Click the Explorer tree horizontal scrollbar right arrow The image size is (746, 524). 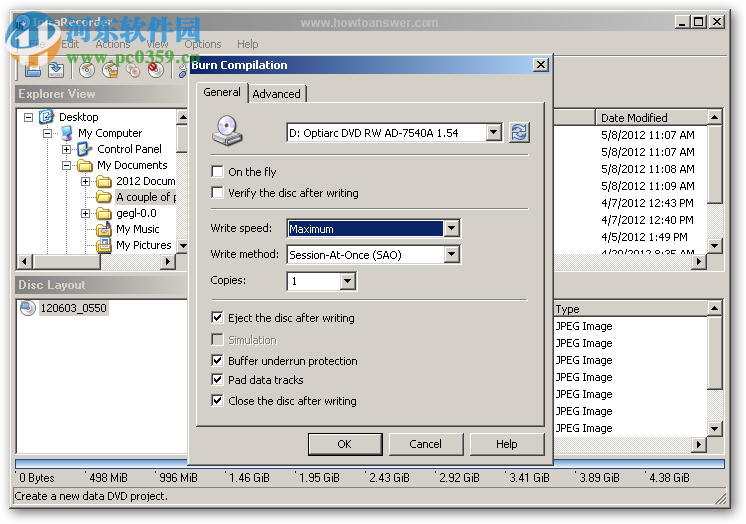tap(167, 261)
